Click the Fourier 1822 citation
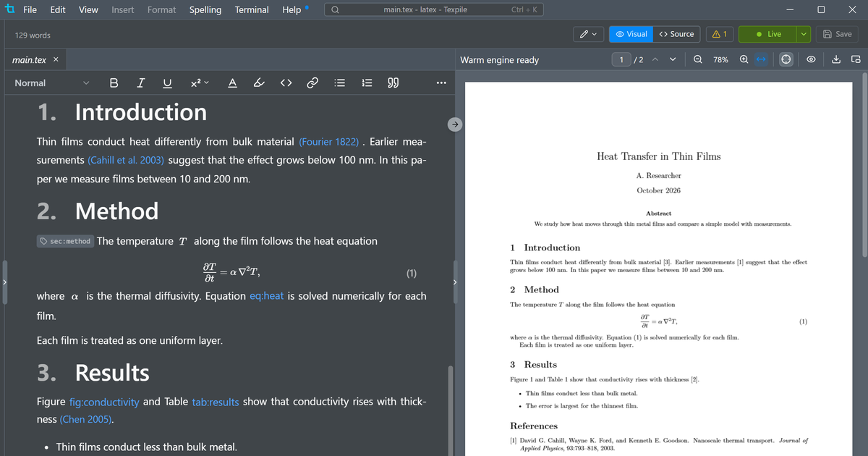This screenshot has width=868, height=456. tap(329, 142)
